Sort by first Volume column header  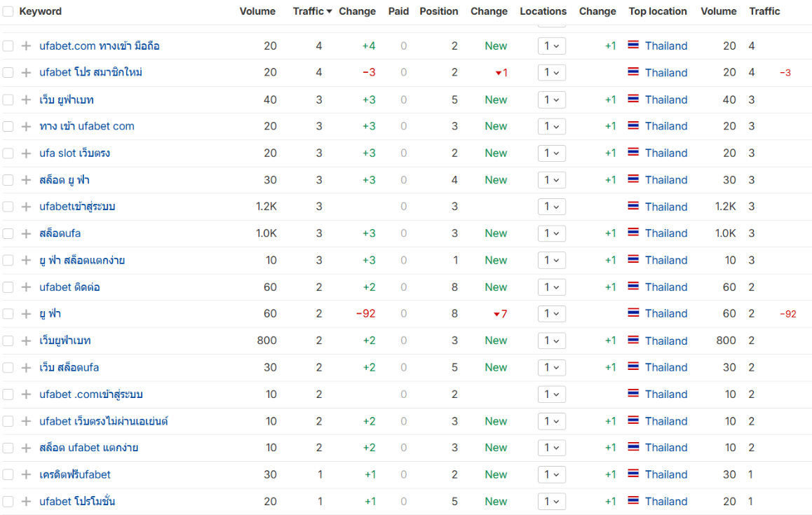point(257,11)
